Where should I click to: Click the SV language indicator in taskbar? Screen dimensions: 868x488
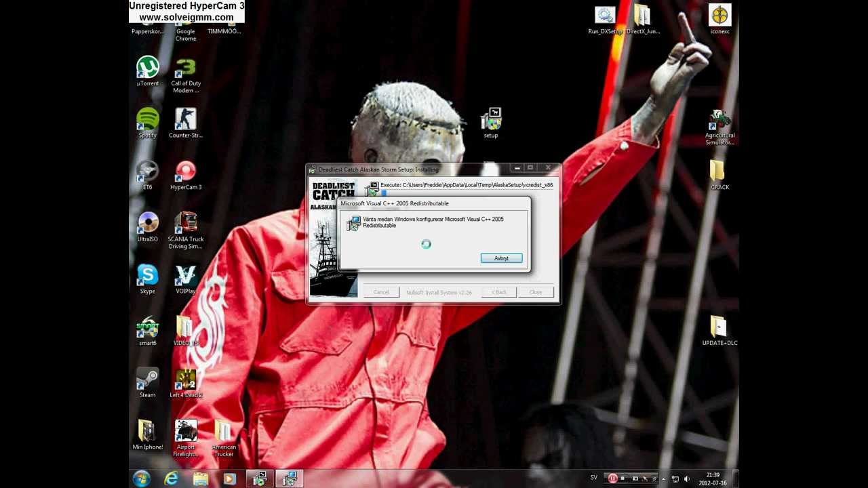pyautogui.click(x=594, y=478)
